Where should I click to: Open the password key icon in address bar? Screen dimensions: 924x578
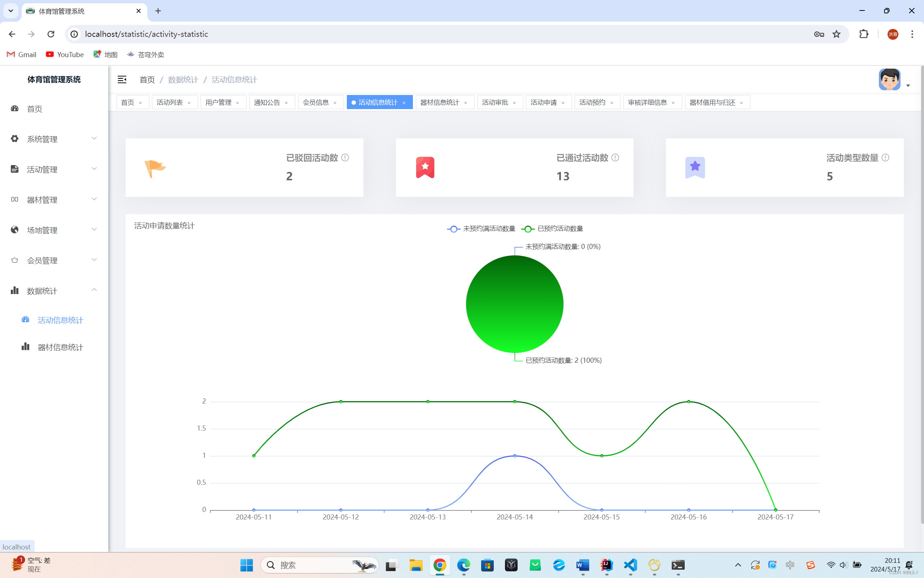point(819,34)
